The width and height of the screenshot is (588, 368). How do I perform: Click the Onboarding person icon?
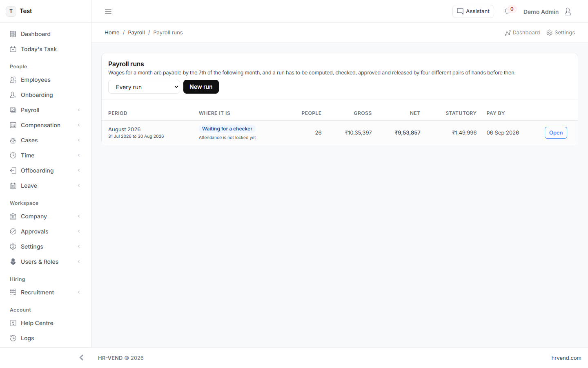[13, 95]
